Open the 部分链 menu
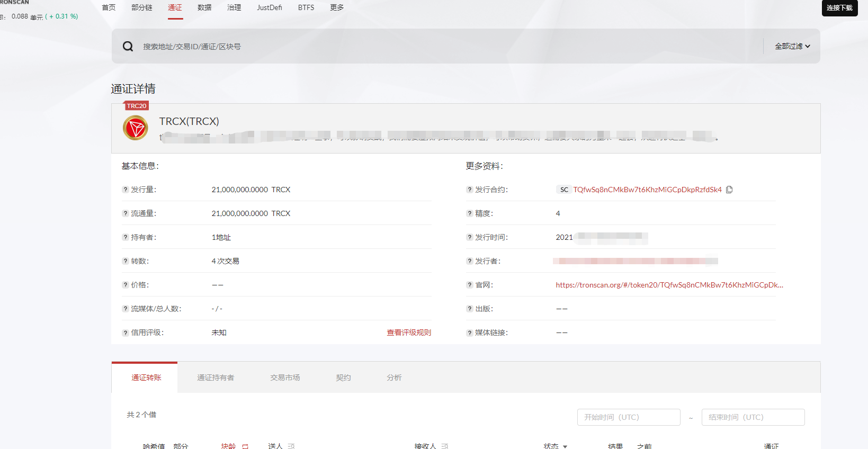Viewport: 868px width, 449px height. (142, 7)
